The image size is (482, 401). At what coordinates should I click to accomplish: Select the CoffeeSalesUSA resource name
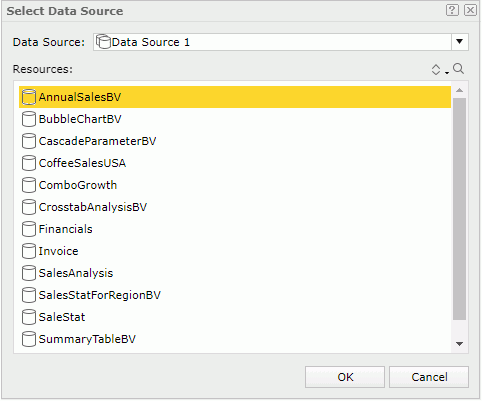(x=82, y=163)
